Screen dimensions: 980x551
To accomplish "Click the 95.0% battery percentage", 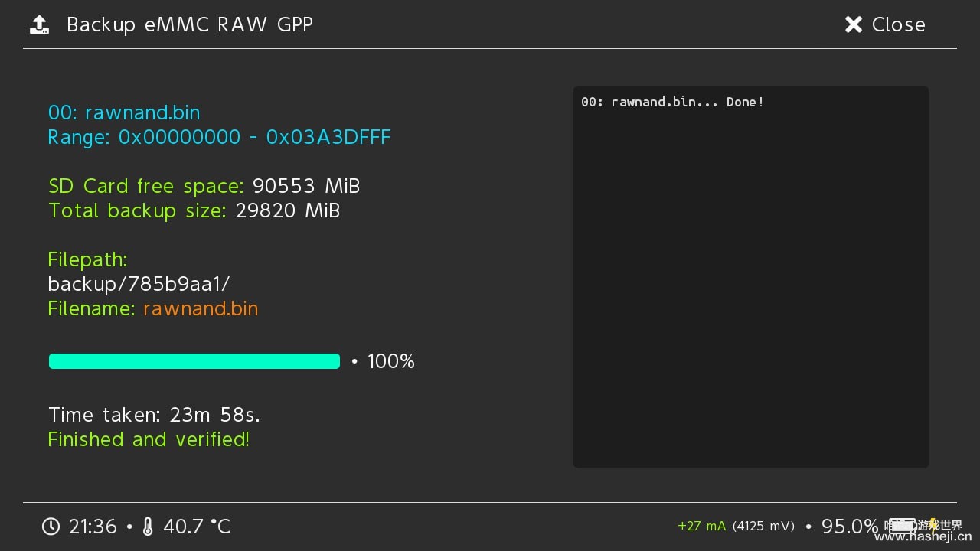I will click(850, 527).
